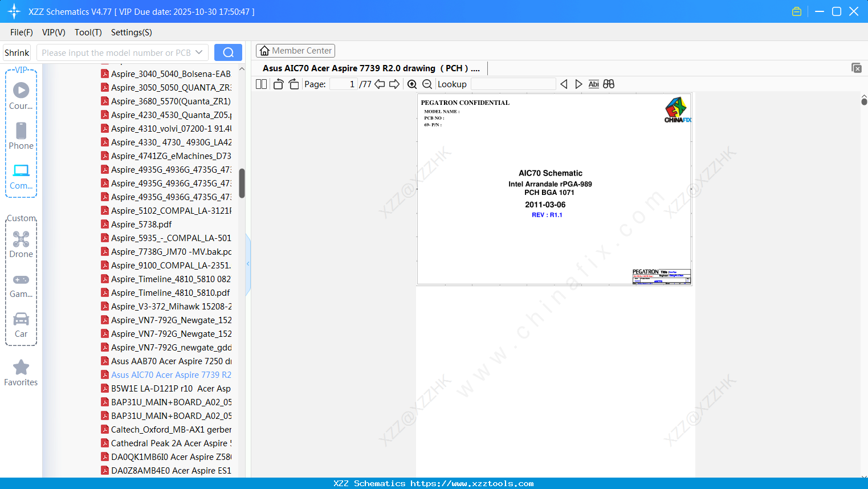Click the file list scroll-up arrow
Screen dimensions: 868x489
coord(242,69)
